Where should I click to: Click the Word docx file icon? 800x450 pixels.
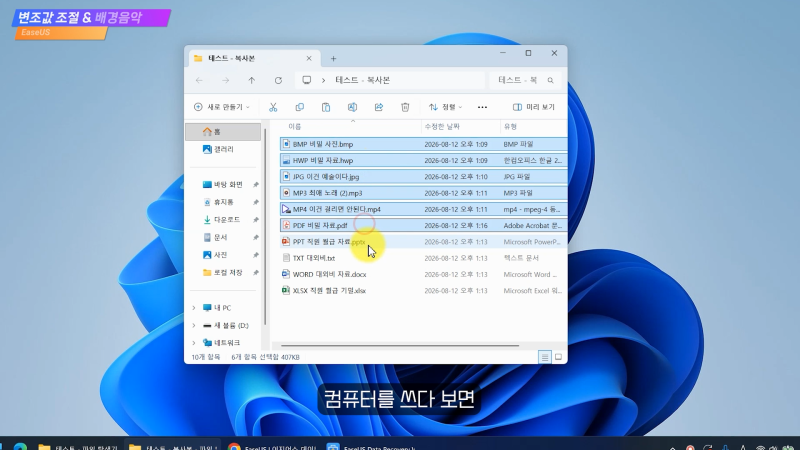pos(286,274)
